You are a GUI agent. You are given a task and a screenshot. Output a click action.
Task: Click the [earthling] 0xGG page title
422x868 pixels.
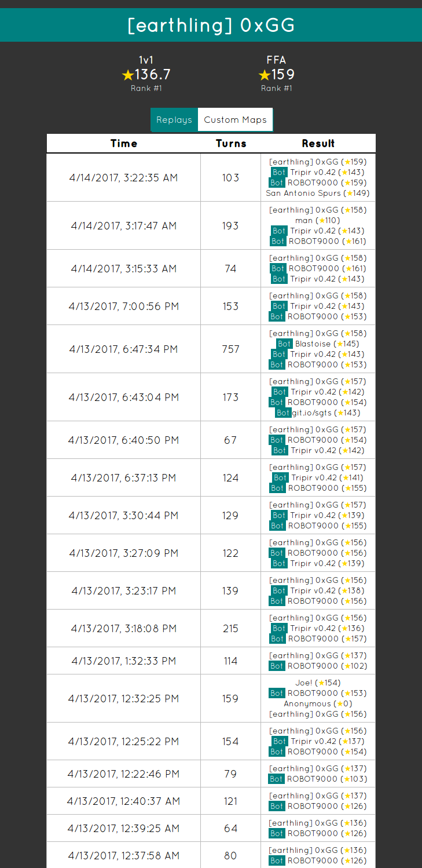(x=211, y=25)
